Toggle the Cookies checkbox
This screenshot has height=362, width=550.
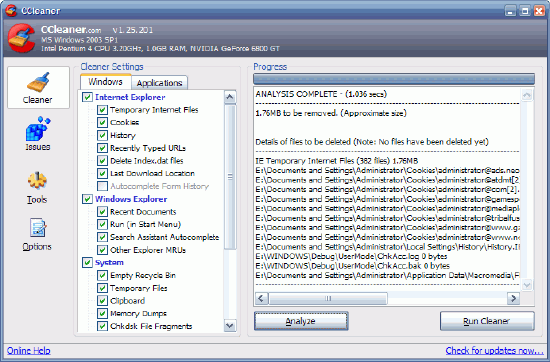click(x=102, y=122)
